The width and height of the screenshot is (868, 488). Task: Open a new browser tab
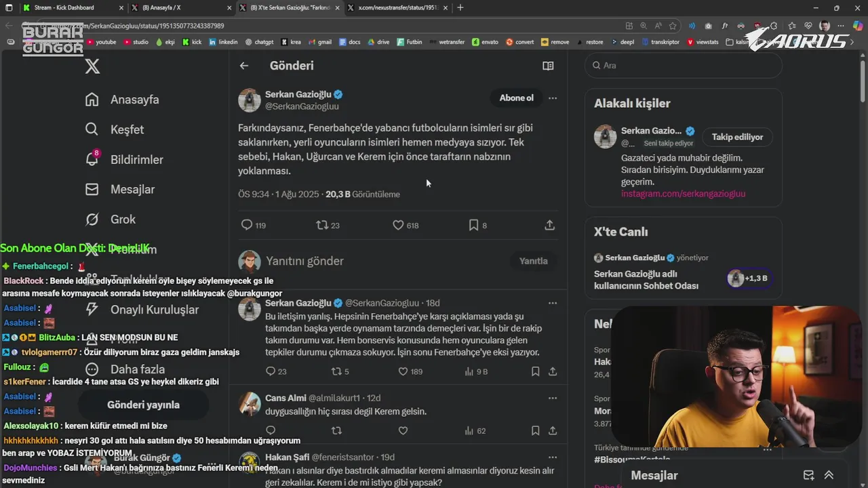[460, 7]
